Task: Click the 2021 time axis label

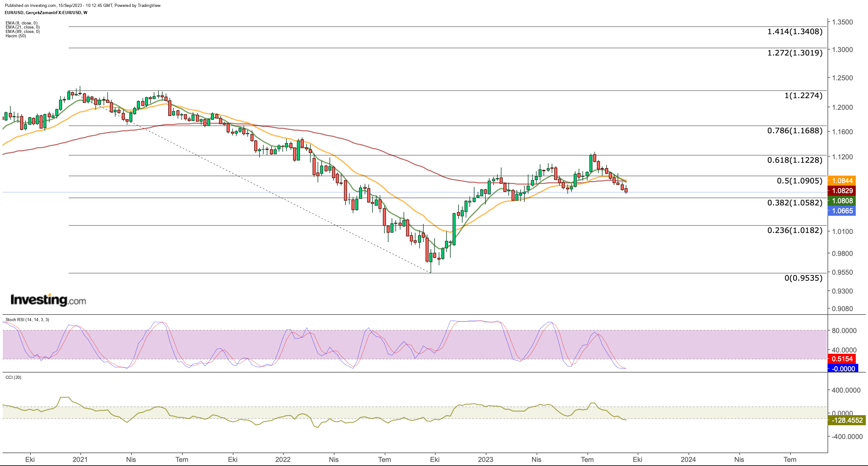Action: pos(80,460)
